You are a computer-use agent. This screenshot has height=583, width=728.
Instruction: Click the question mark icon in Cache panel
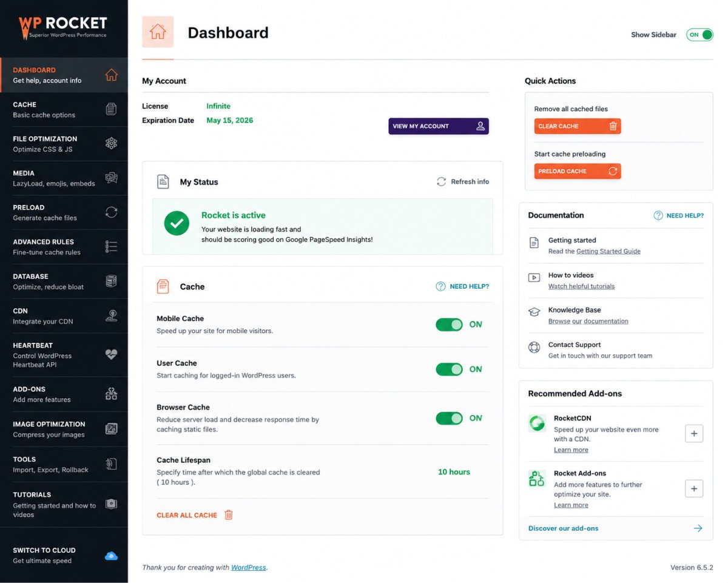(441, 286)
